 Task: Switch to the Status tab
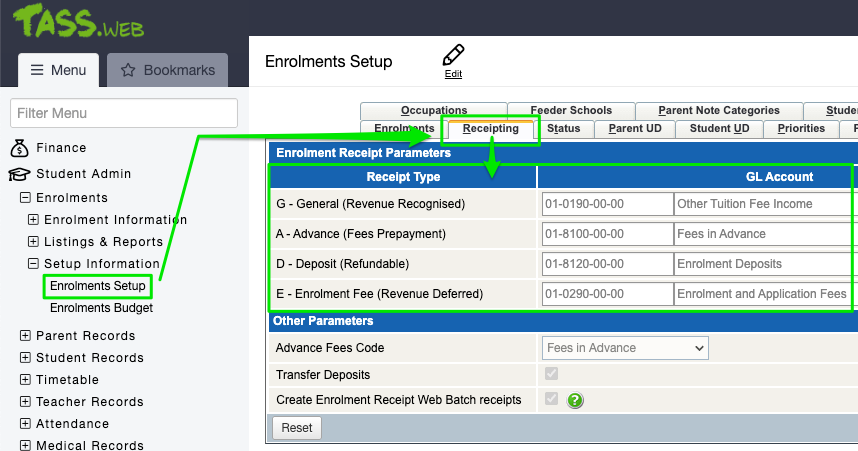coord(563,129)
